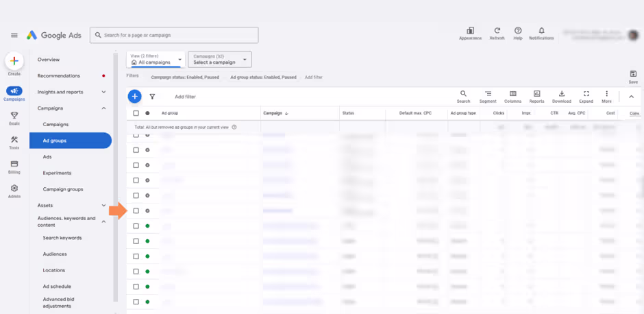
Task: Click the Add filter text in toolbar
Action: point(185,97)
